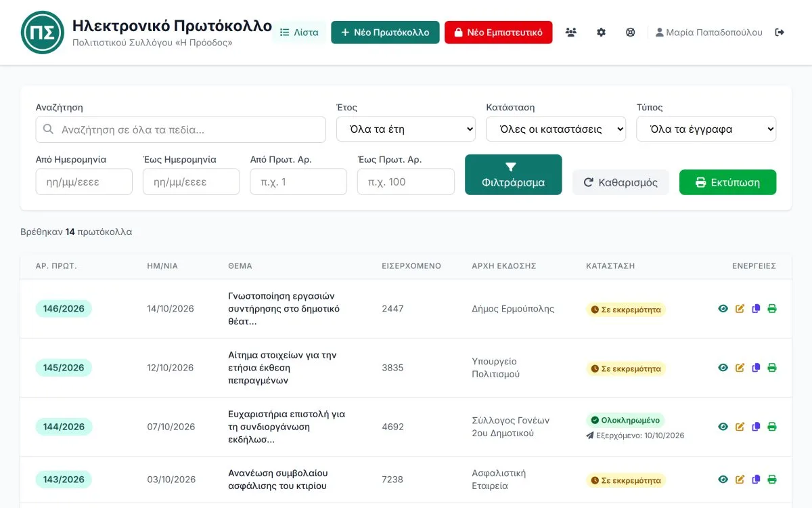Click Σε εκκρεμότητα badge for Δήμος Ερμούπολης
Image resolution: width=812 pixels, height=508 pixels.
coord(626,310)
